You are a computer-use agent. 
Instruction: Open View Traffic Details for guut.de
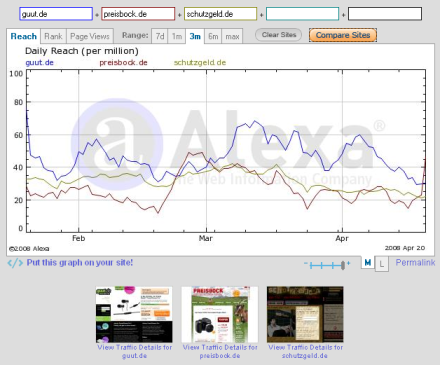pyautogui.click(x=135, y=351)
